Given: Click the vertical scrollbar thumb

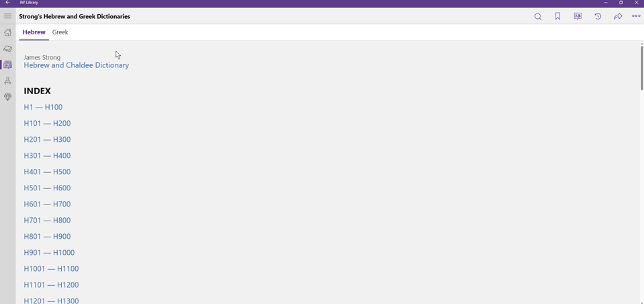Looking at the screenshot, I should [641, 67].
